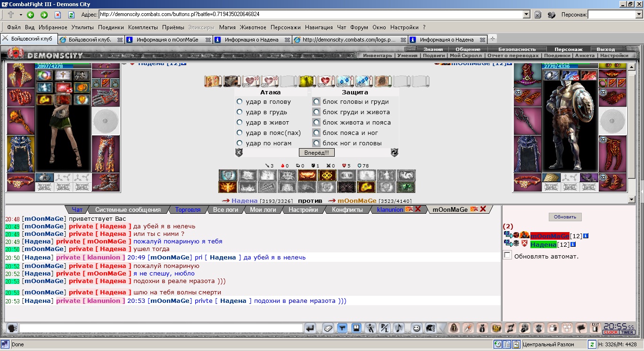Open the smiley emoticons picker

416,328
